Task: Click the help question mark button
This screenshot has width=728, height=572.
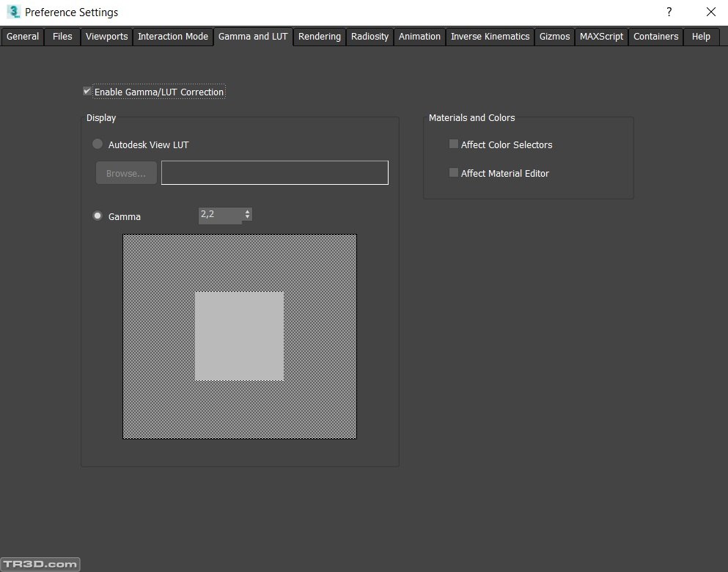Action: pyautogui.click(x=669, y=12)
